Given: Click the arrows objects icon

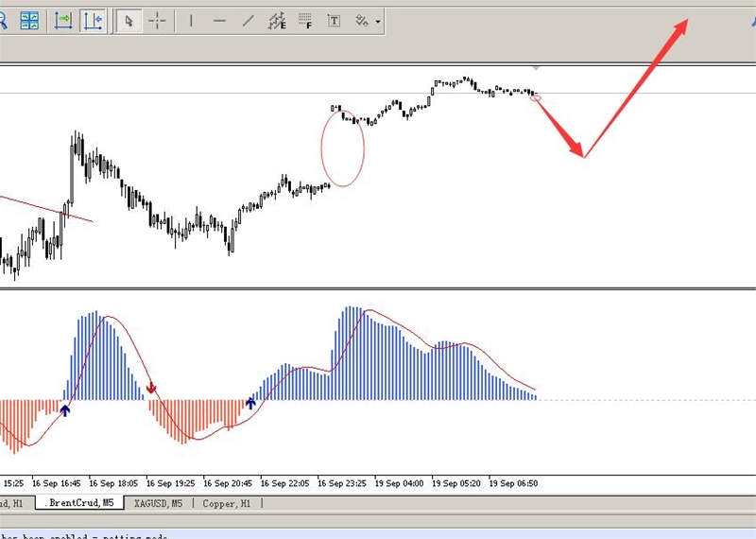Looking at the screenshot, I should coord(362,21).
